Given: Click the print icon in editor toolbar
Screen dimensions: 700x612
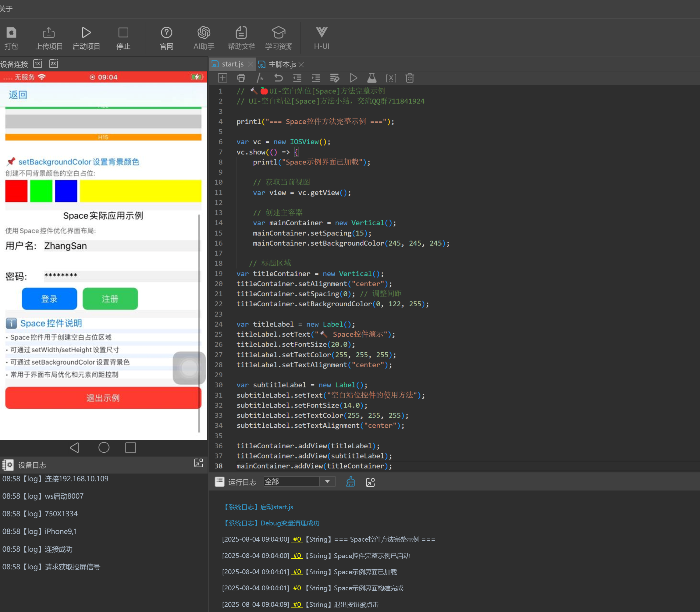Looking at the screenshot, I should (241, 78).
